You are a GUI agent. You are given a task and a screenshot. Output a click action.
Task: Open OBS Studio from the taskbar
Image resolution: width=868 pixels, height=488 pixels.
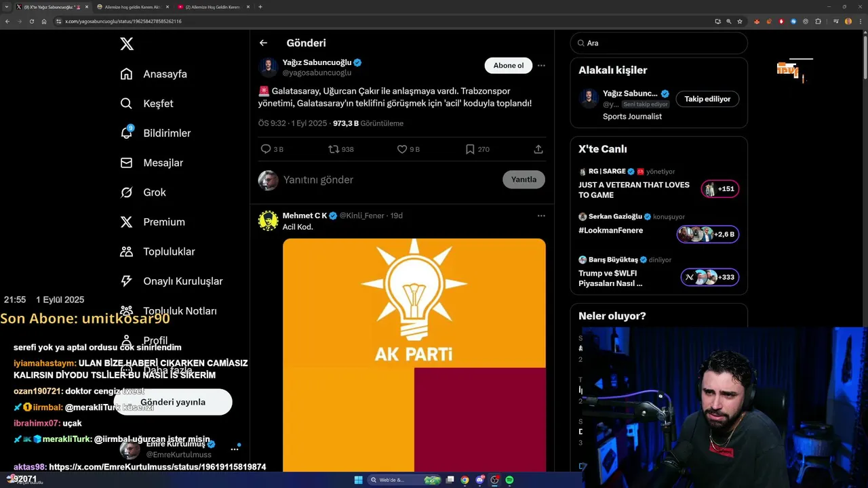coord(494,480)
